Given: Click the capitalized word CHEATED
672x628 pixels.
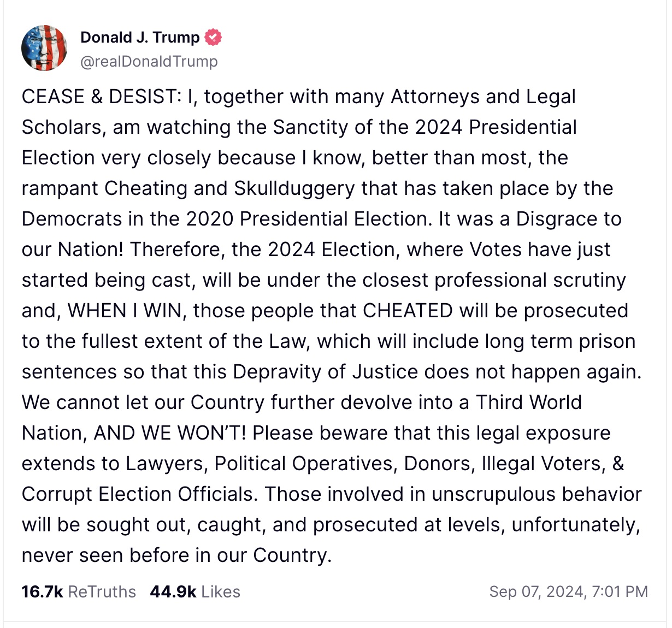Looking at the screenshot, I should coord(408,311).
